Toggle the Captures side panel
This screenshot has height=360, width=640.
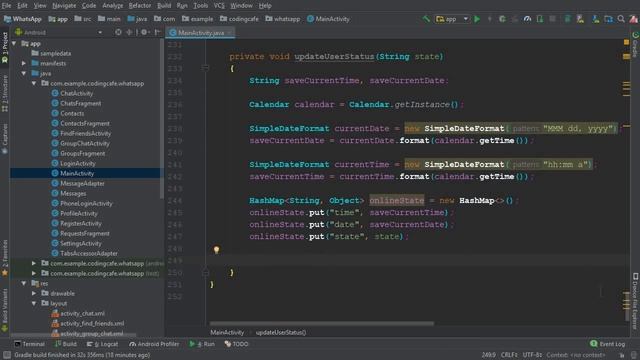[5, 139]
